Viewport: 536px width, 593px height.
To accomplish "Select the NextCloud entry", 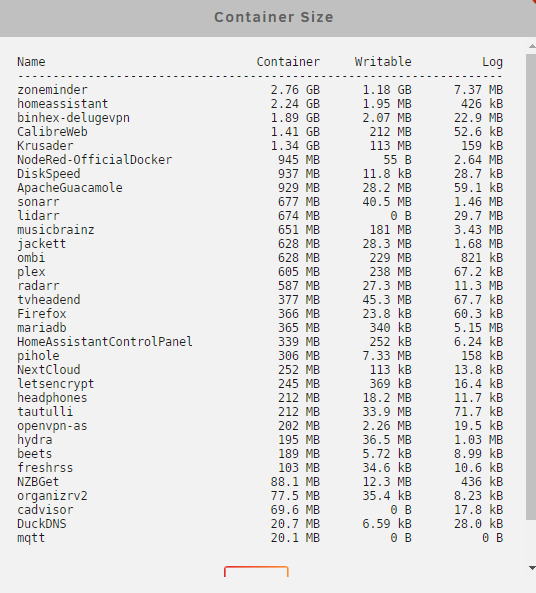I will [48, 370].
